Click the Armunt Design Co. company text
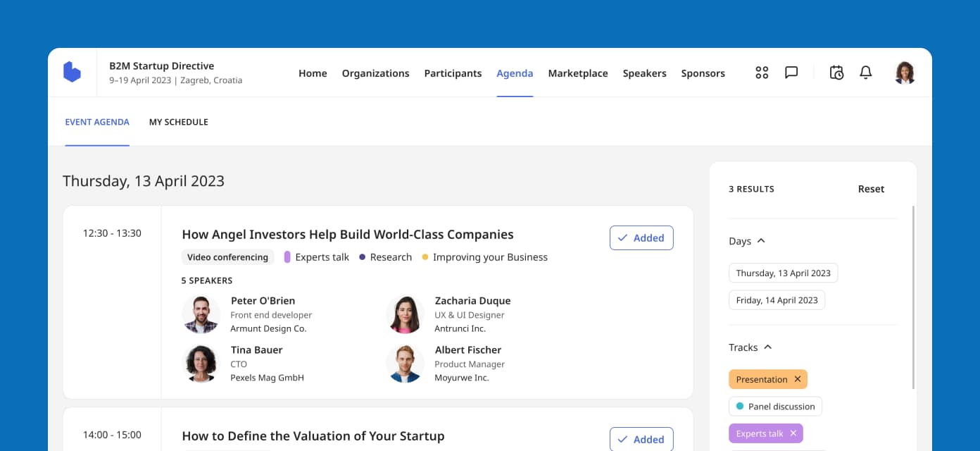 point(269,328)
